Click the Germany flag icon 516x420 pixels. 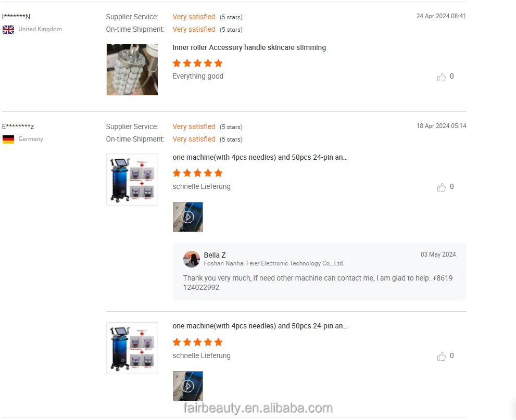pos(8,139)
